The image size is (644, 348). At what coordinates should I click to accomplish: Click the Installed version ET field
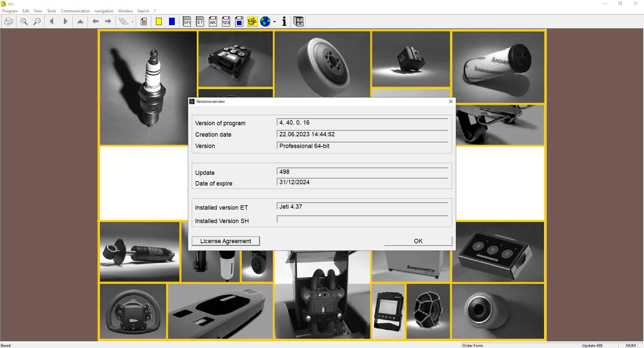363,207
